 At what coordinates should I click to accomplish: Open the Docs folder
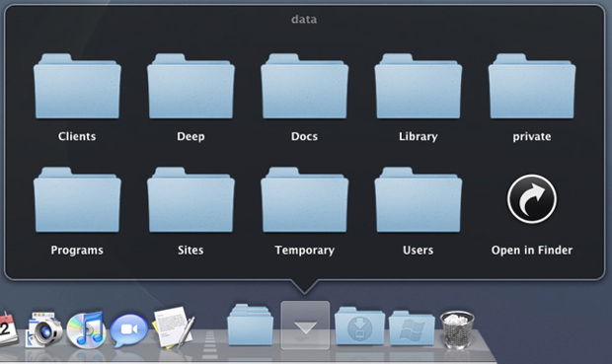pos(304,86)
